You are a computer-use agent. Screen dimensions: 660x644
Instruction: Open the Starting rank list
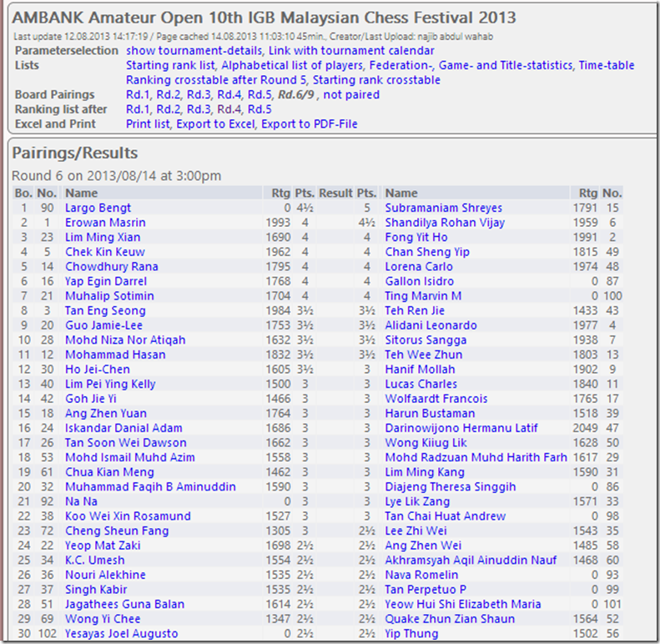(170, 66)
